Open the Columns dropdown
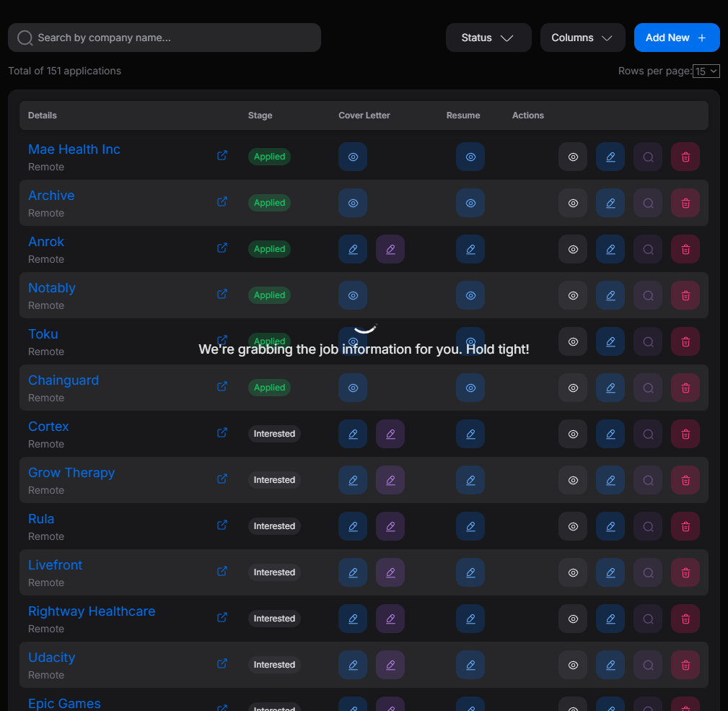Viewport: 728px width, 711px height. [582, 38]
